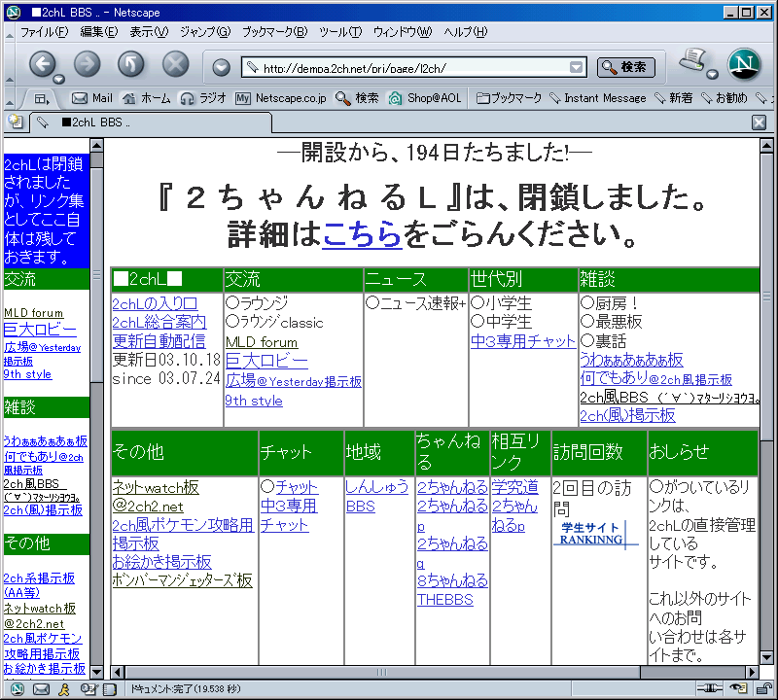Open the ブックマーク(B) menu
Screen dimensions: 778x700
coord(274,32)
